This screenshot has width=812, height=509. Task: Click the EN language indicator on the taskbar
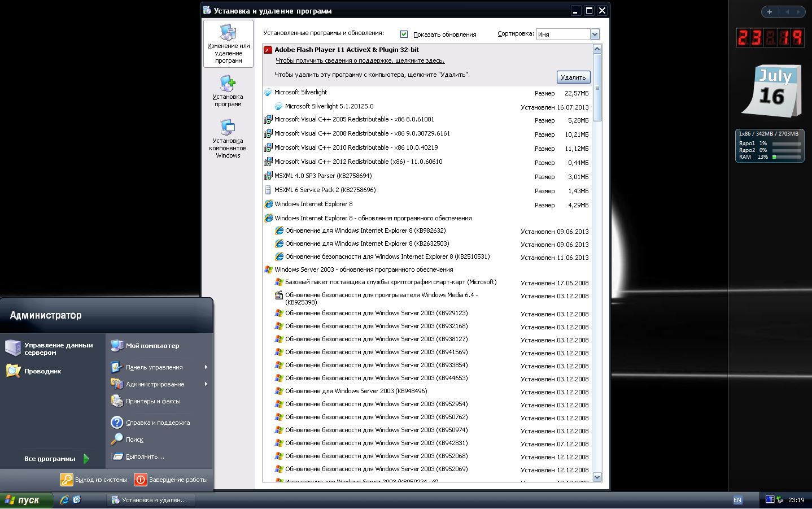pos(737,500)
